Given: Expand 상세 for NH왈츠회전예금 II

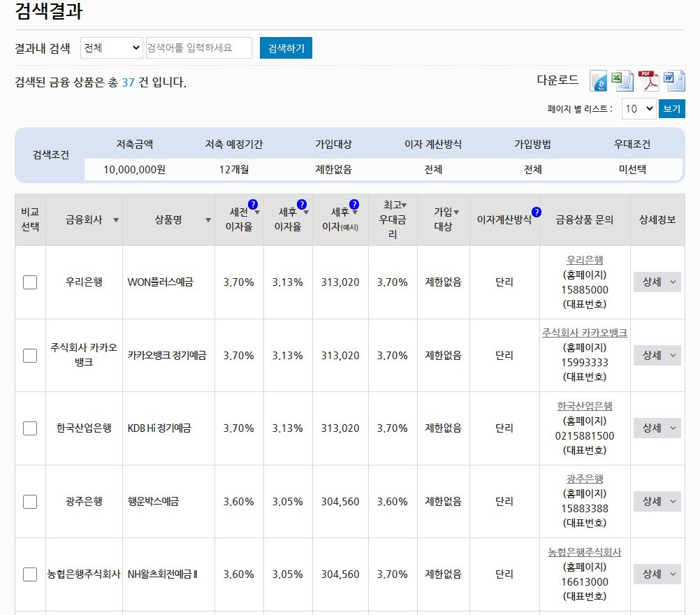Looking at the screenshot, I should click(x=657, y=574).
